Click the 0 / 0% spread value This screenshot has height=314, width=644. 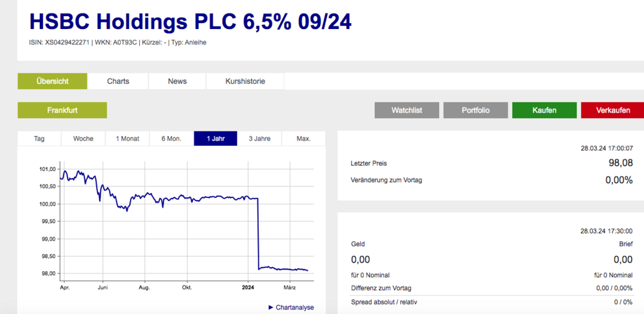623,302
